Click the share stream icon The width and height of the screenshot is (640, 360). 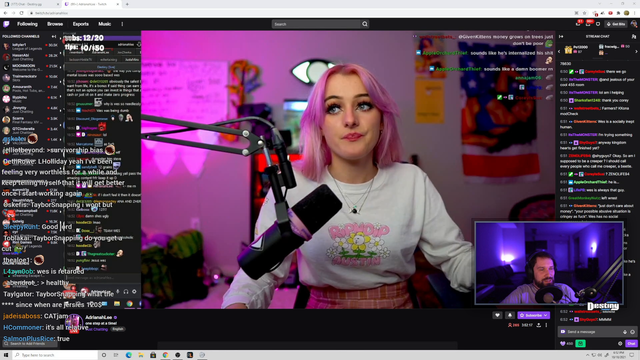539,325
